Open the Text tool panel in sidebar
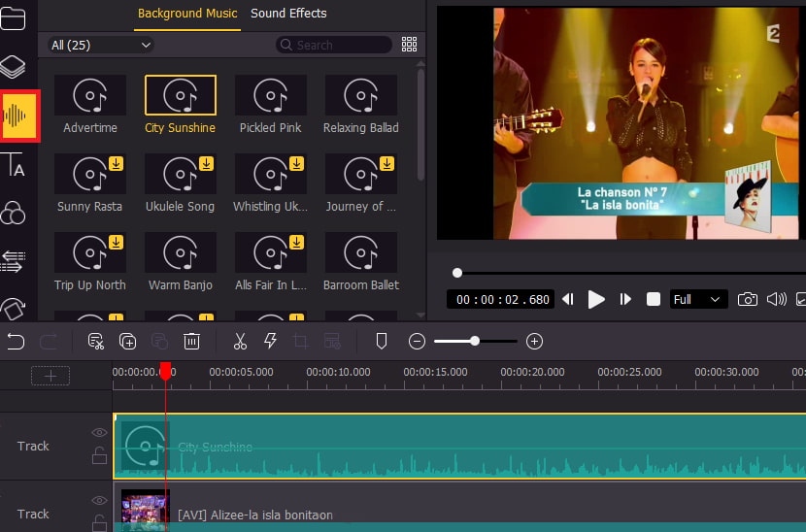 (x=13, y=164)
